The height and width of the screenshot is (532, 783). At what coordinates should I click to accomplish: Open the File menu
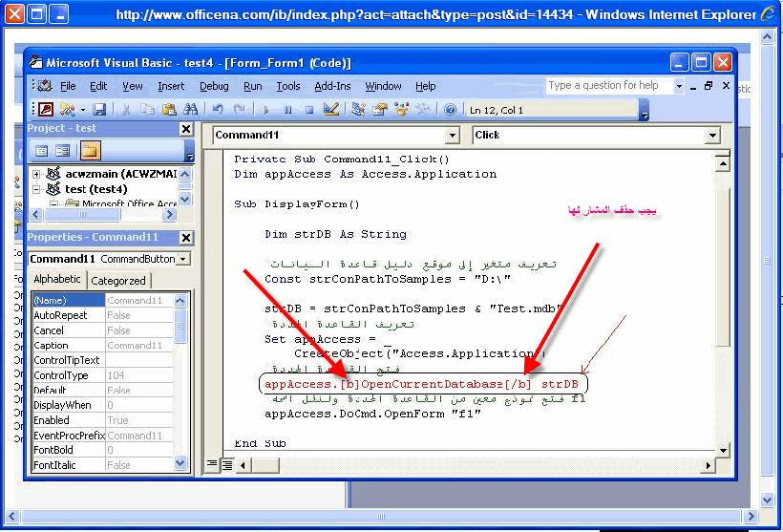[68, 86]
